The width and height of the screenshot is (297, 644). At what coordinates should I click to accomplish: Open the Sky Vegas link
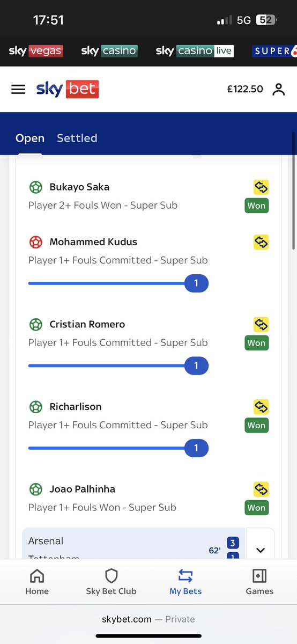pos(36,51)
